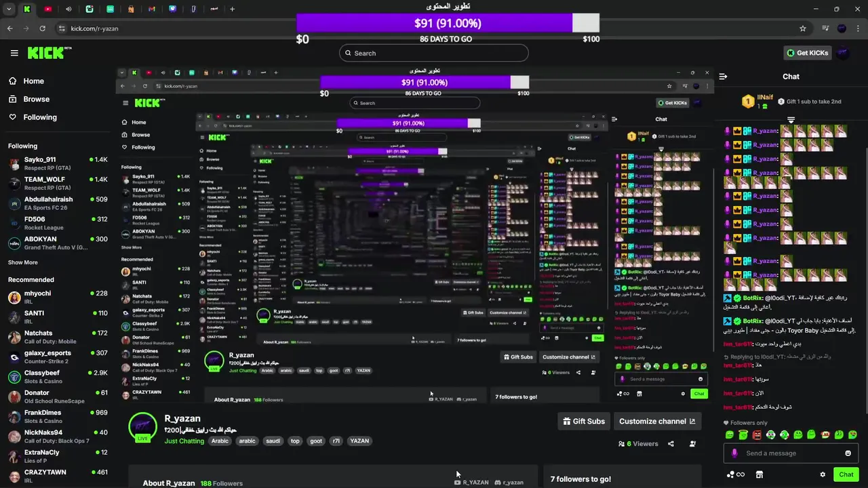The width and height of the screenshot is (868, 488).
Task: Open Classybeef recommended channel
Action: point(58,376)
